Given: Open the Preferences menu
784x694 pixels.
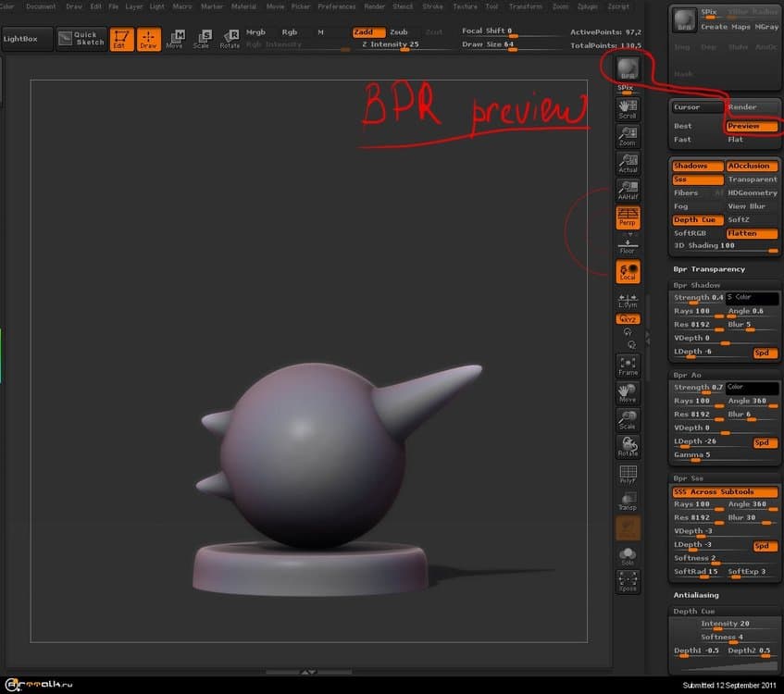Looking at the screenshot, I should 337,6.
